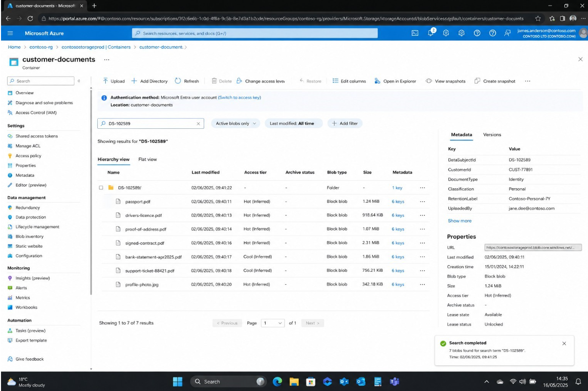Open Microsoft Teams from taskbar
This screenshot has width=588, height=391.
click(x=394, y=381)
